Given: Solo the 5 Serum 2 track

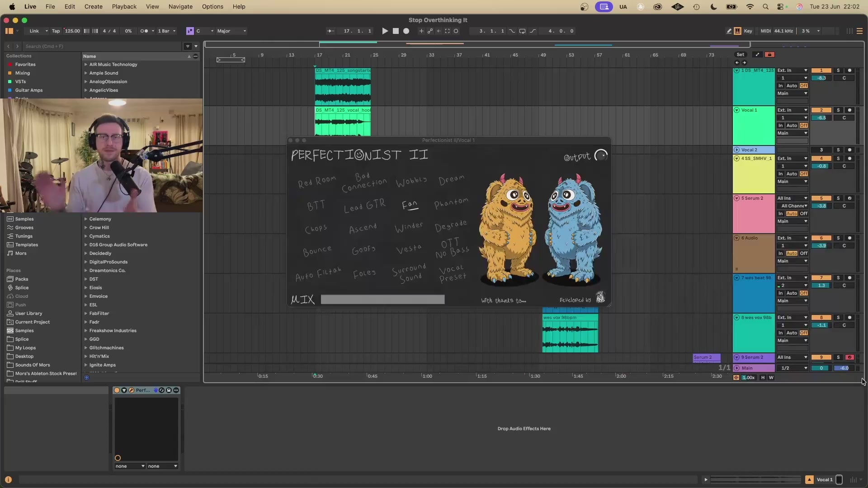Looking at the screenshot, I should tap(838, 198).
